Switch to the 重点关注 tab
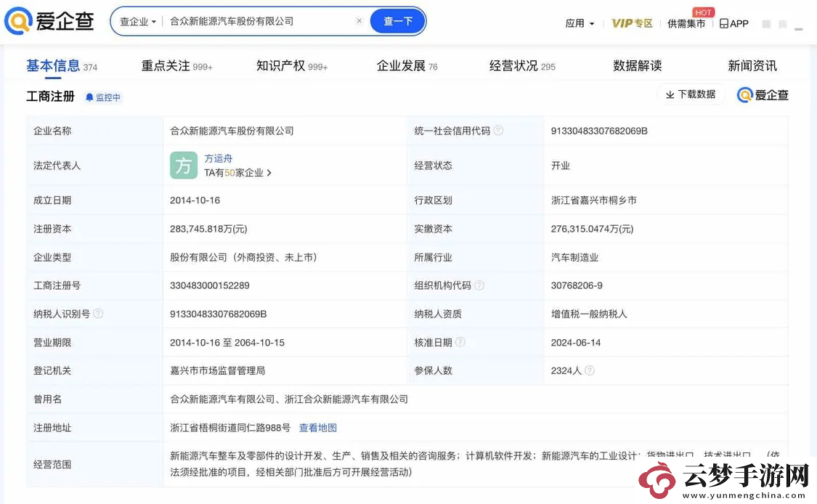The width and height of the screenshot is (817, 504). pos(176,66)
